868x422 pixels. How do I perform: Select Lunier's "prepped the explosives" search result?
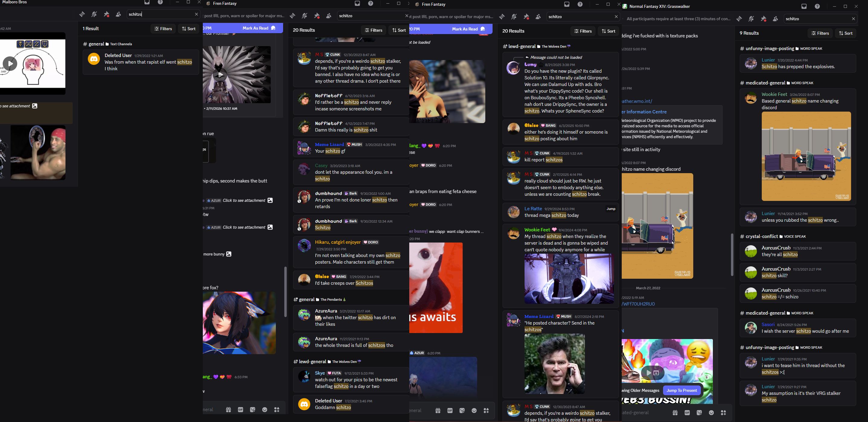(798, 63)
